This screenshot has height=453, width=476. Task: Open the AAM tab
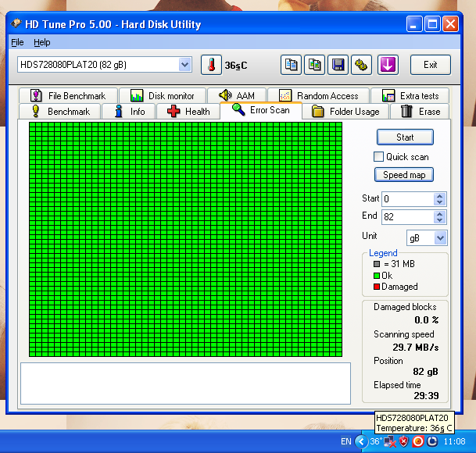click(237, 95)
